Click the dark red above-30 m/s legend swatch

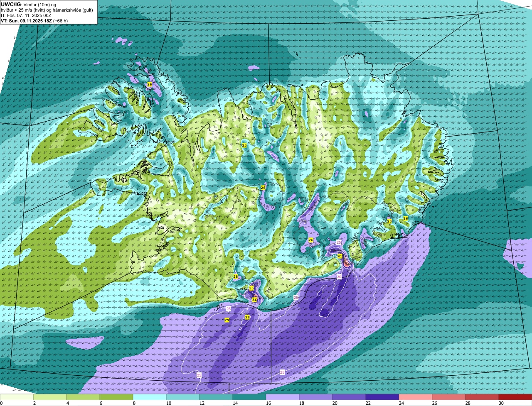coord(515,397)
